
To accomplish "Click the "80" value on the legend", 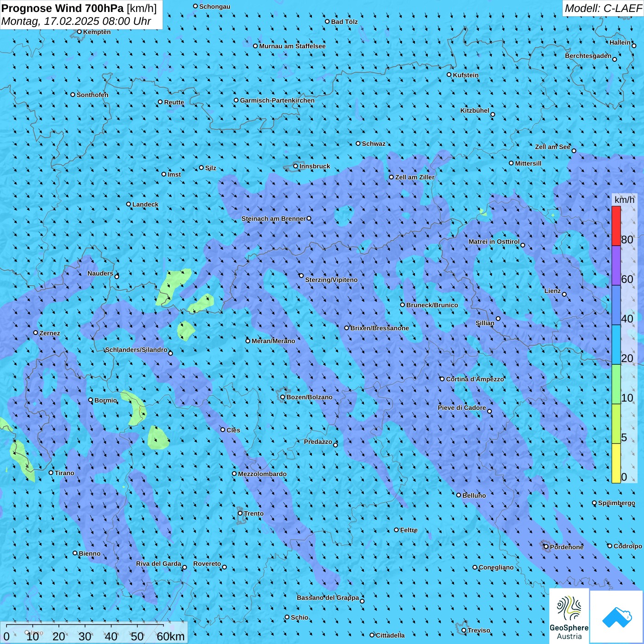I will click(627, 239).
